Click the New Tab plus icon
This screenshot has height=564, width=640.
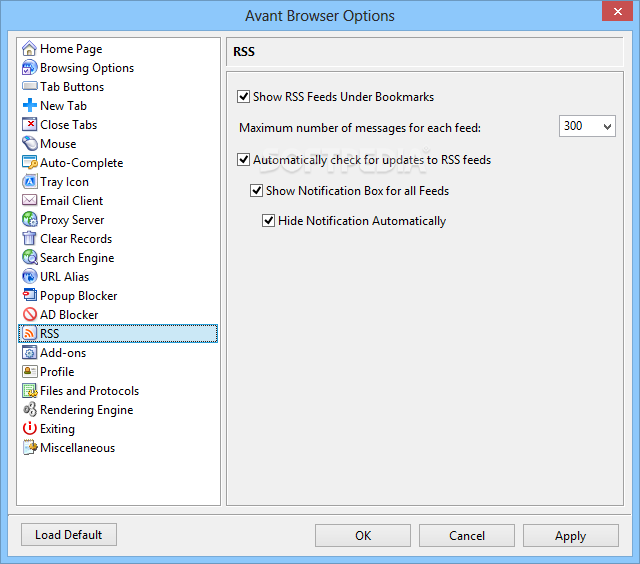point(29,106)
